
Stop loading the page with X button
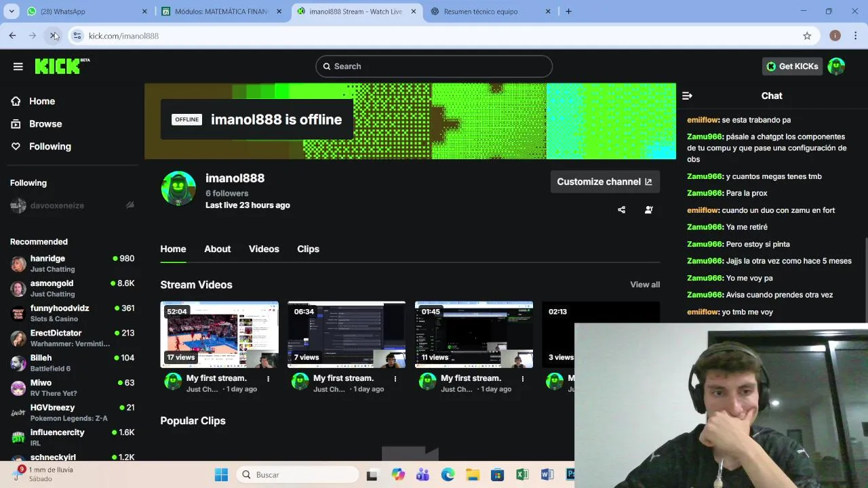(53, 36)
